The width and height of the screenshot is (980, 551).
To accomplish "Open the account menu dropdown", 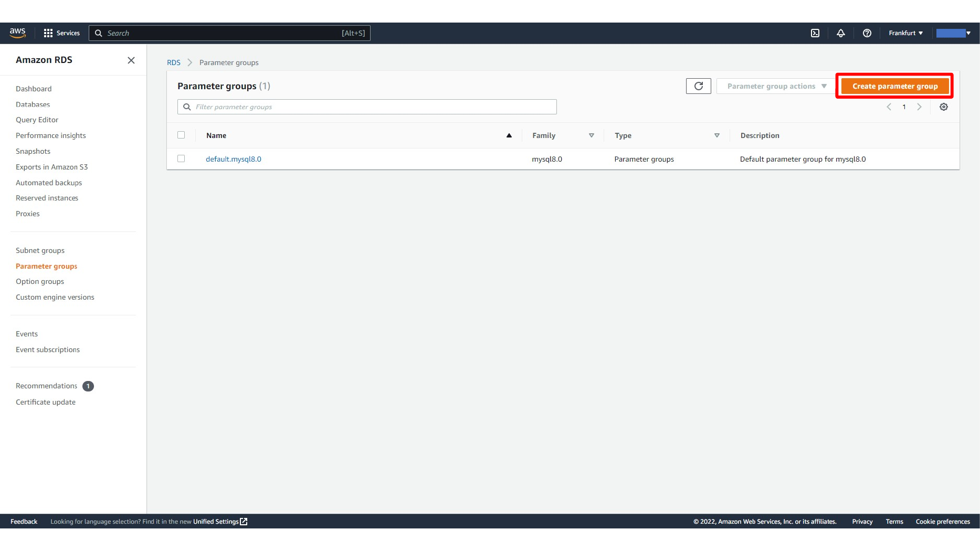I will click(x=954, y=33).
